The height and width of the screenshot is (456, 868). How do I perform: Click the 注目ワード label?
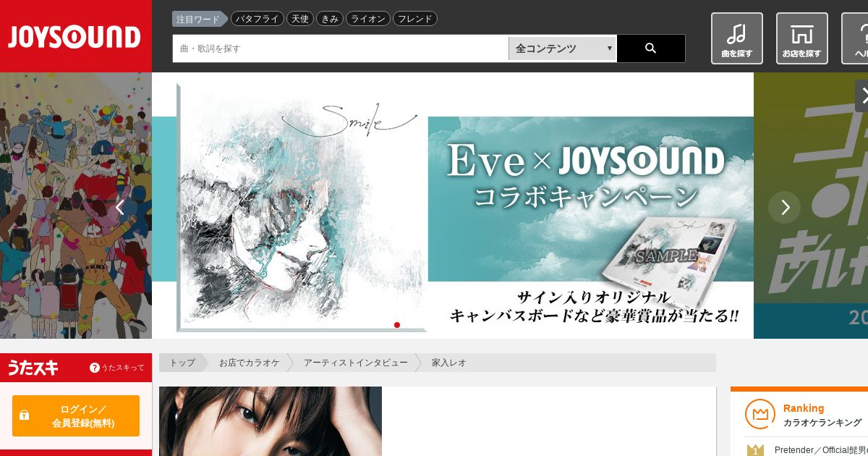click(x=198, y=19)
